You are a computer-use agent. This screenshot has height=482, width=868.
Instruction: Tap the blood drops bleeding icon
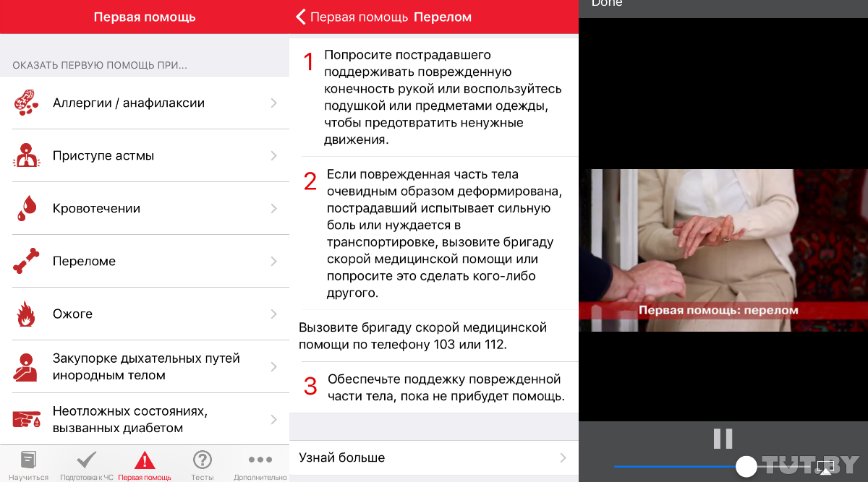[x=26, y=208]
